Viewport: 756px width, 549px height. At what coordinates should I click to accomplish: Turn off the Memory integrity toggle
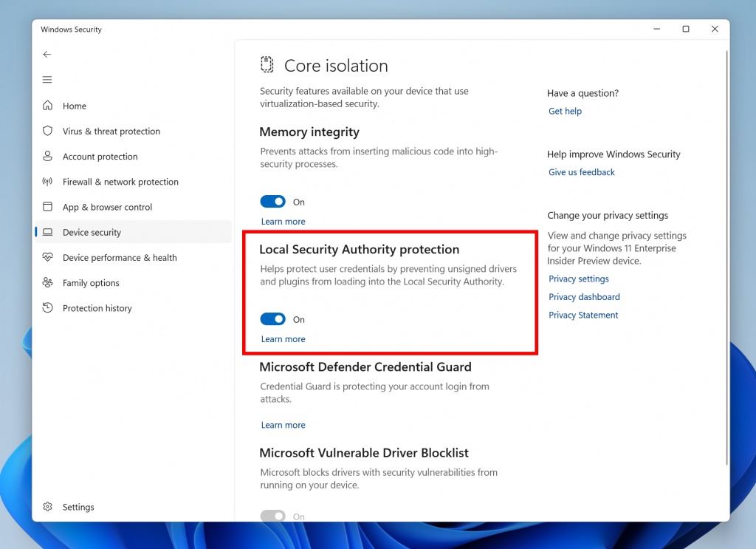pyautogui.click(x=272, y=202)
